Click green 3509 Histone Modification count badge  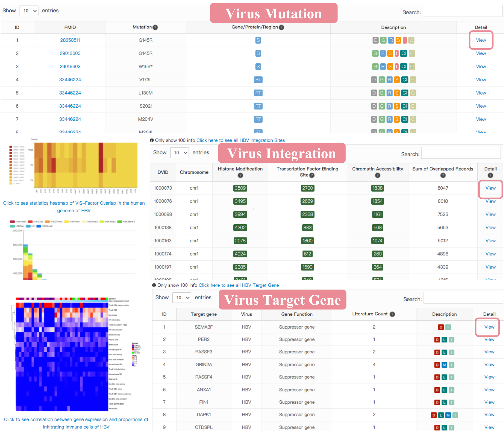click(240, 188)
